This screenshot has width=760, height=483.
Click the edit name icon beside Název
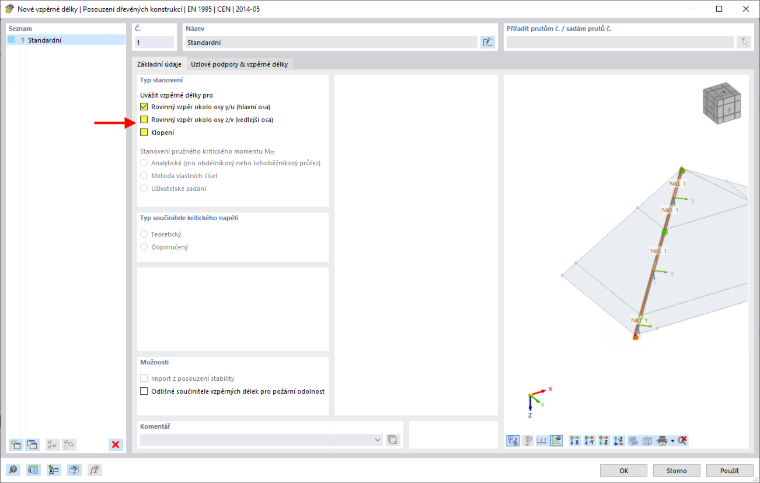[487, 42]
